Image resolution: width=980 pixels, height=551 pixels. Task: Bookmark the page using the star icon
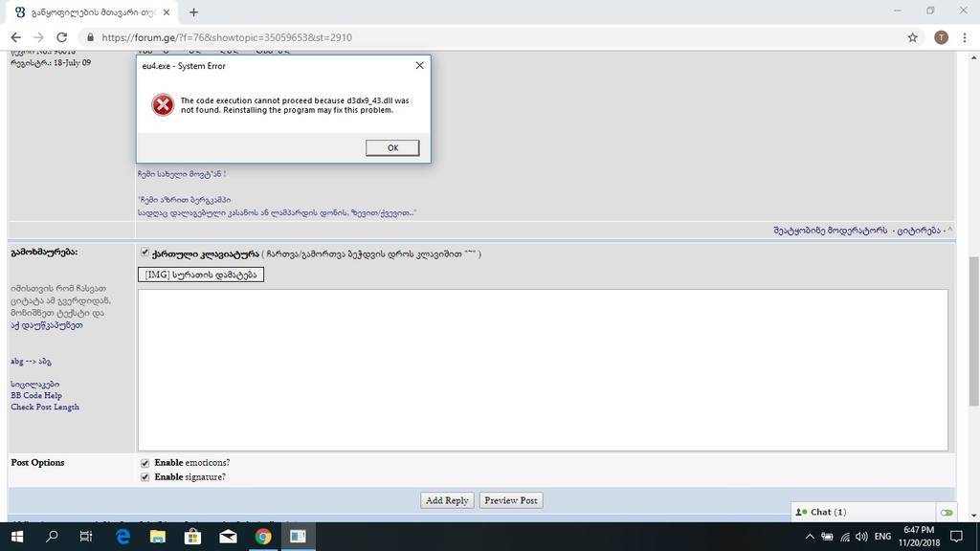(912, 37)
